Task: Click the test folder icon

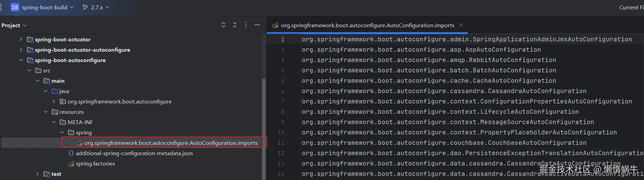Action: (x=47, y=174)
